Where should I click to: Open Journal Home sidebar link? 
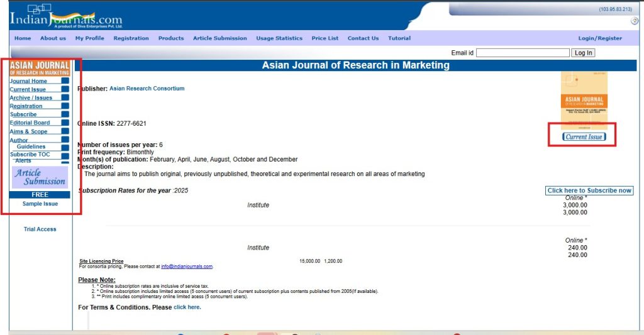pyautogui.click(x=28, y=81)
